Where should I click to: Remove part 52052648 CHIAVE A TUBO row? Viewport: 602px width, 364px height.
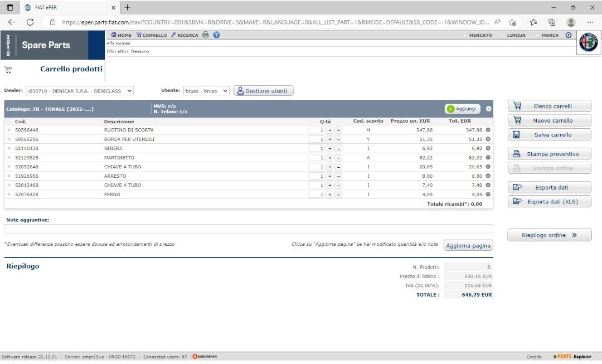tap(488, 167)
